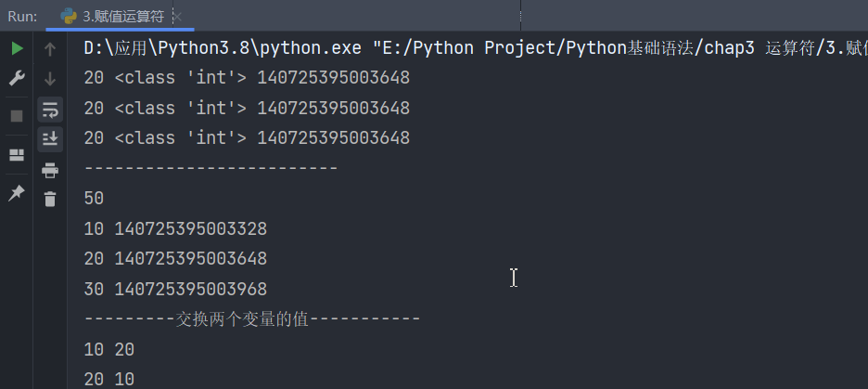Print console output with printer icon

point(50,170)
